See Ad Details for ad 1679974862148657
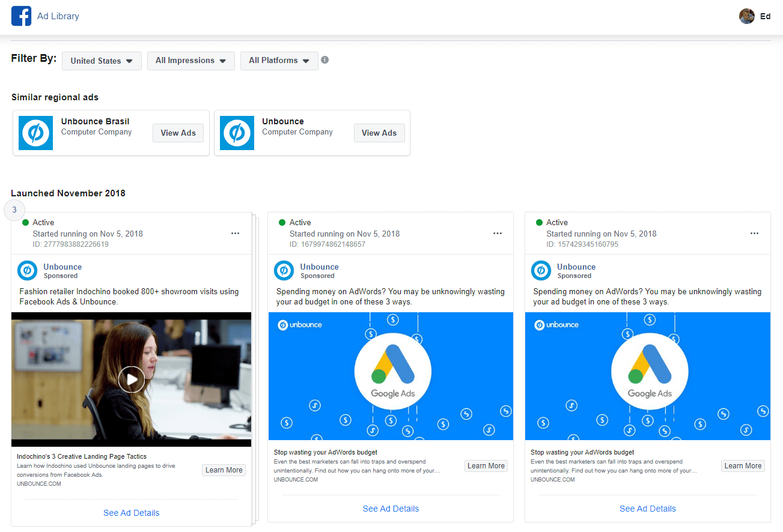 click(x=391, y=509)
